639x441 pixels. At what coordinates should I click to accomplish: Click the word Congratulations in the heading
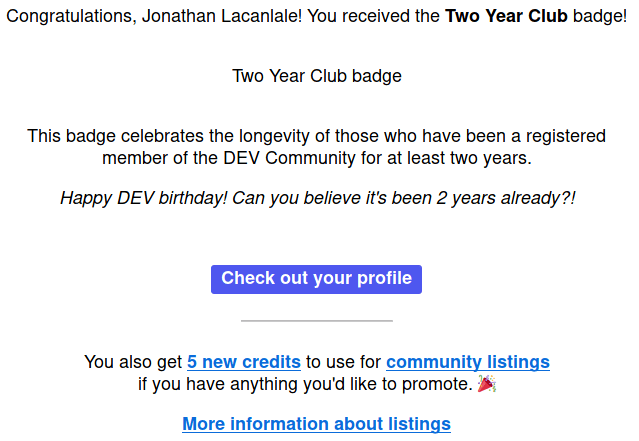point(71,16)
